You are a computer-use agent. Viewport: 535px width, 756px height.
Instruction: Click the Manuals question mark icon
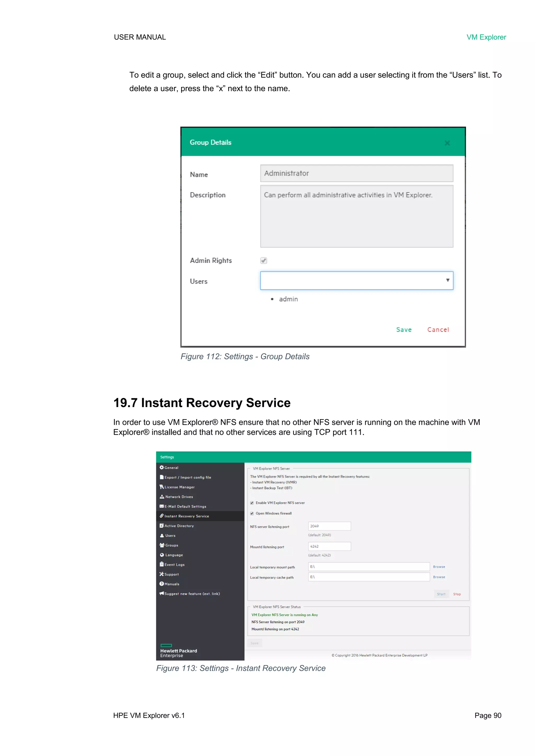(x=161, y=583)
